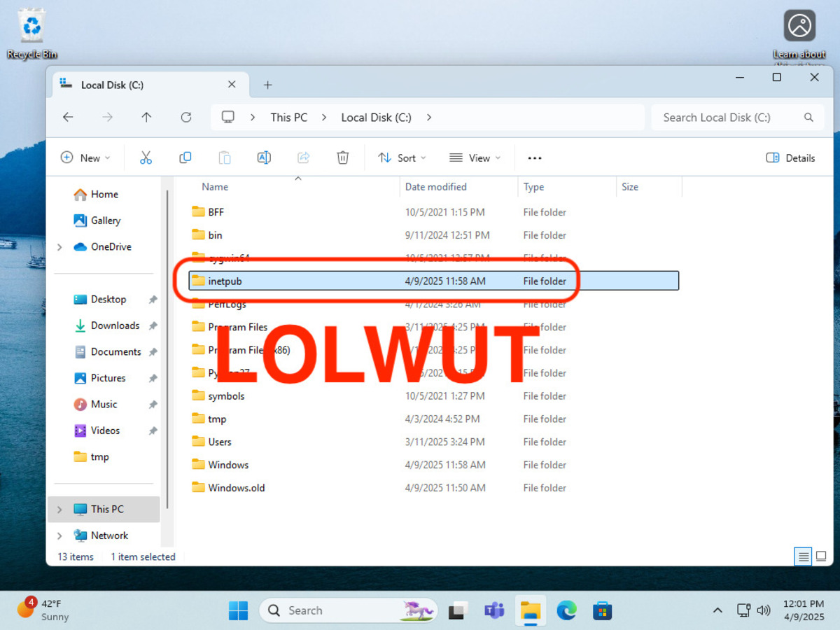
Task: Click the Rename icon in toolbar
Action: point(264,157)
